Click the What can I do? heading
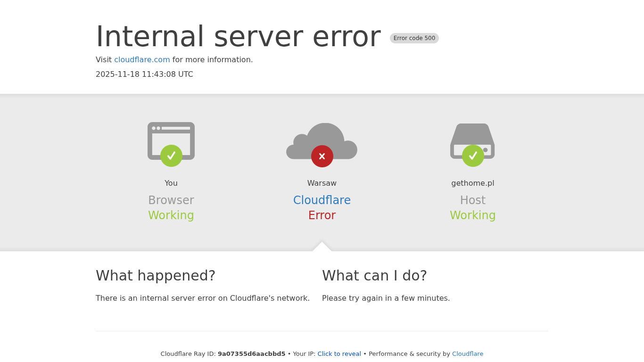Viewport: 644px width, 362px height. tap(374, 276)
